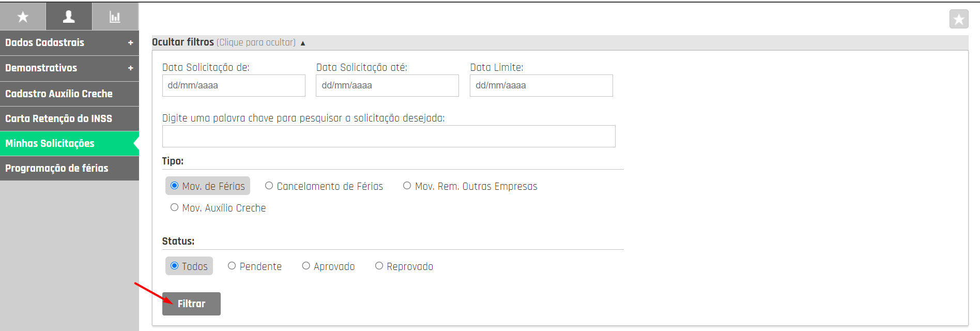Click the Filtrar button

(191, 304)
